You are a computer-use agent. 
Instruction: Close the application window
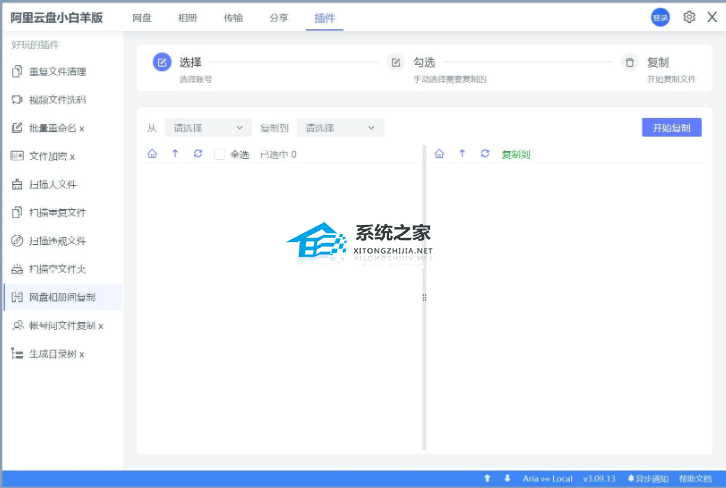click(712, 17)
